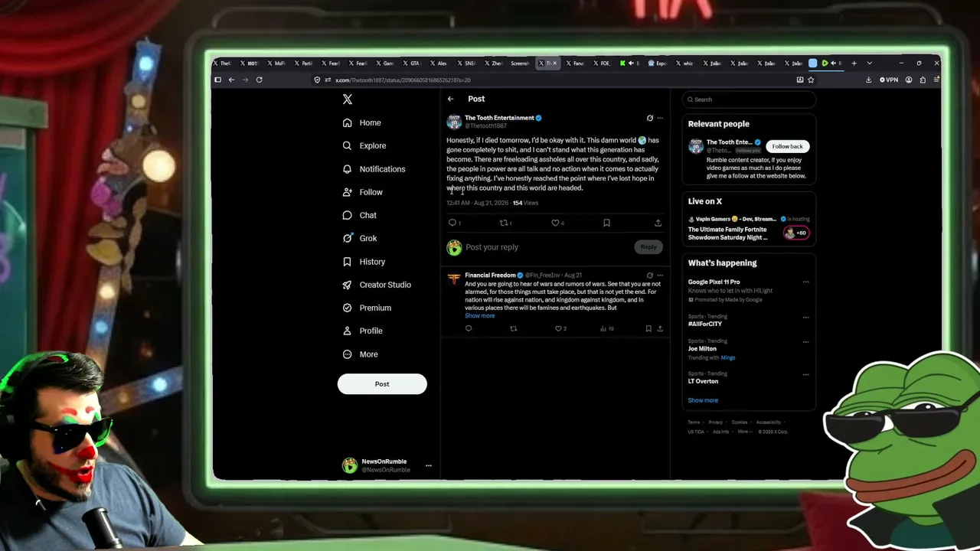The width and height of the screenshot is (980, 551).
Task: Click the browser address bar URL
Action: [403, 80]
